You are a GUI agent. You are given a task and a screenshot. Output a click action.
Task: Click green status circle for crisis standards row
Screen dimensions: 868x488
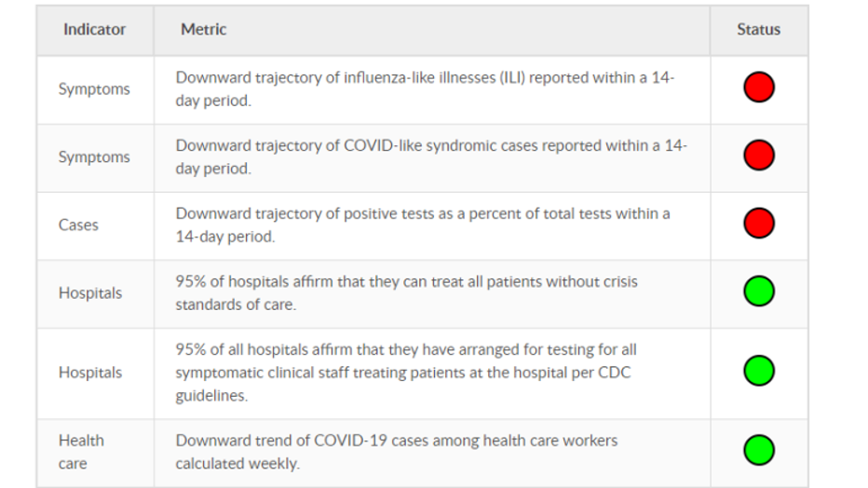pos(758,291)
